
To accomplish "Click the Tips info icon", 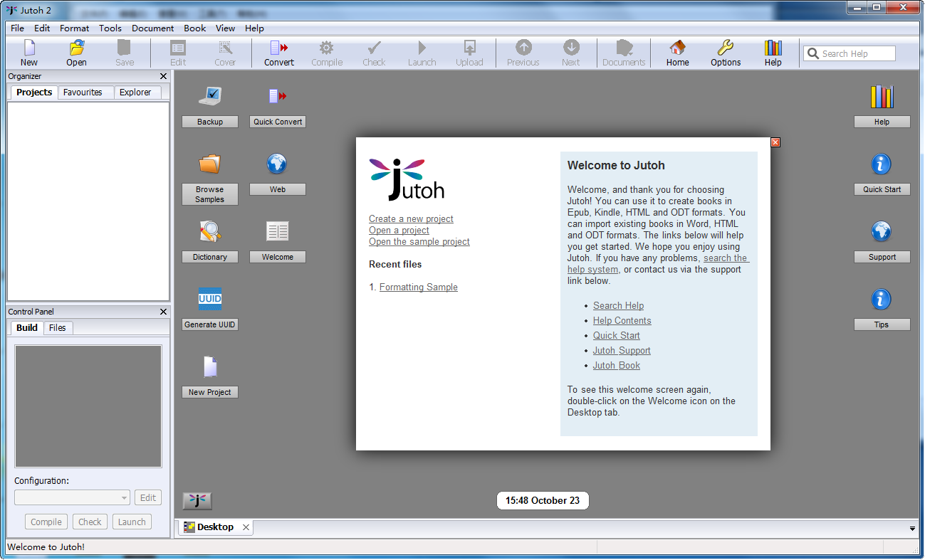I will 882,299.
